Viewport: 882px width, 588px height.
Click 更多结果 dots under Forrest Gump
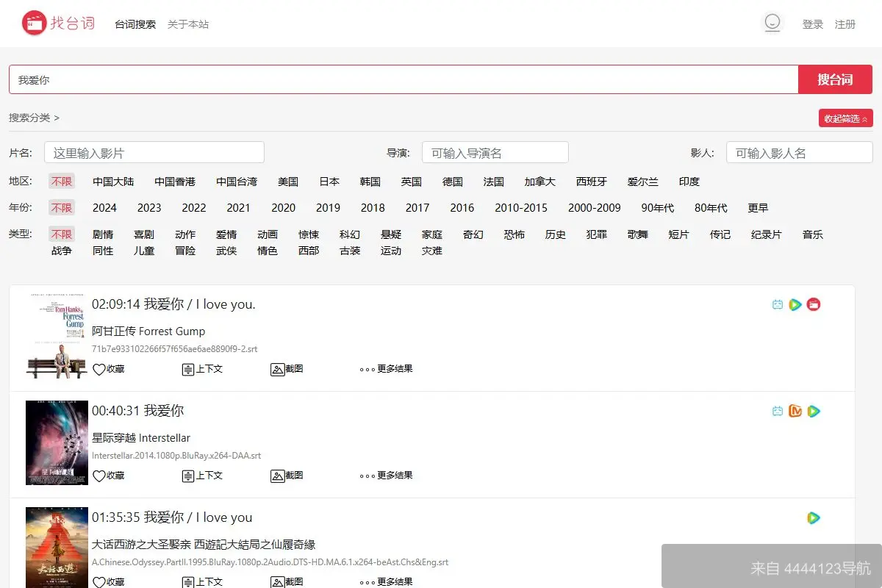pos(367,370)
